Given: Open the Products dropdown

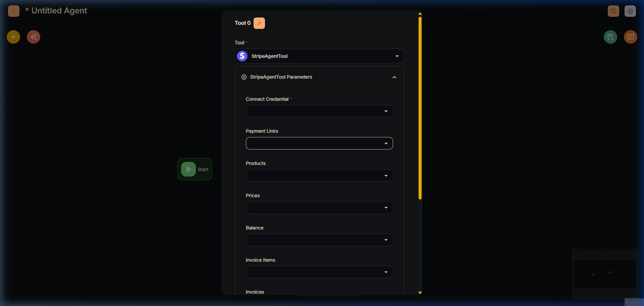Looking at the screenshot, I should click(319, 176).
